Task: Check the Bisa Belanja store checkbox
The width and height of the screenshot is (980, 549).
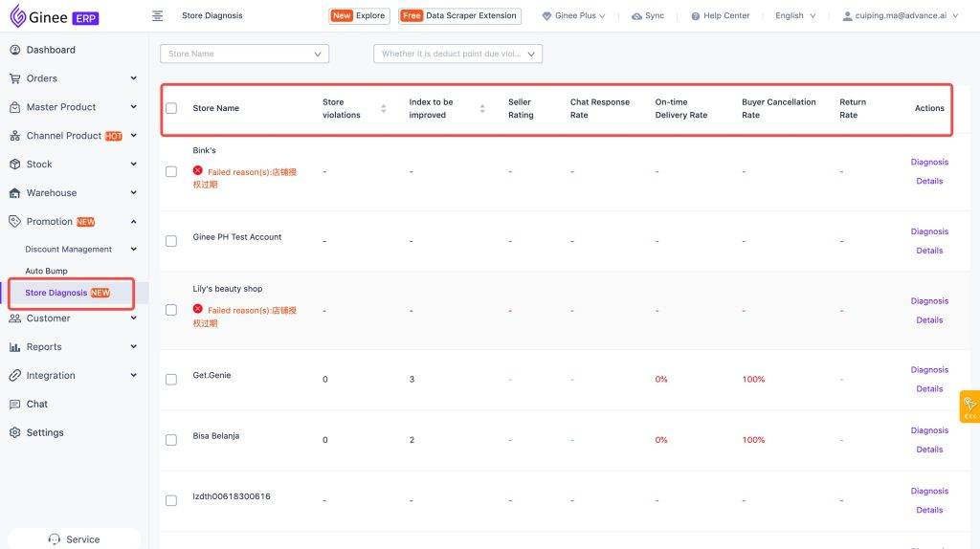Action: click(171, 440)
